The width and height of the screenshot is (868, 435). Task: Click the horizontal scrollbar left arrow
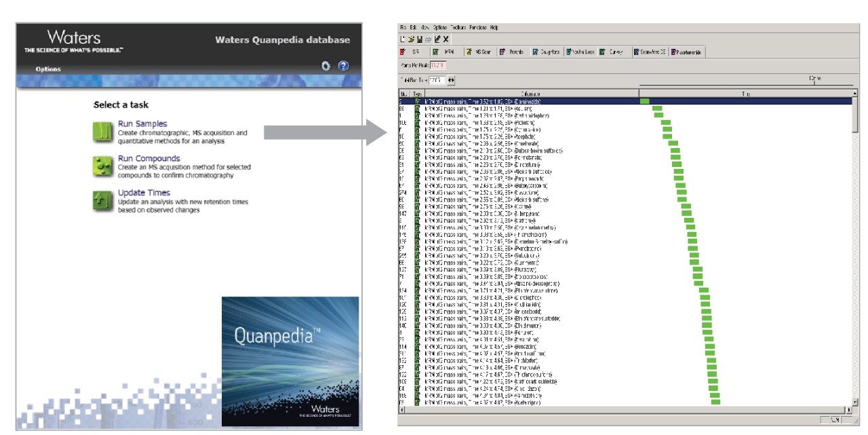tap(403, 411)
